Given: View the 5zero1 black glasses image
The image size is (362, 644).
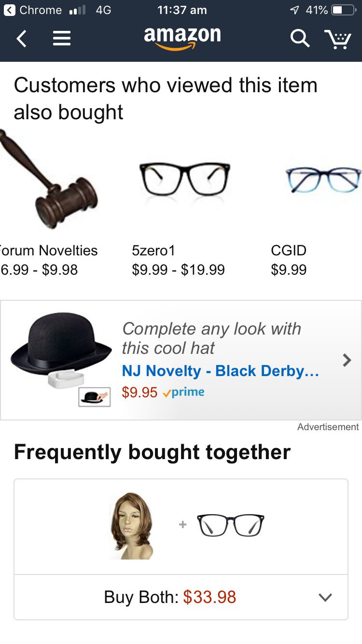Looking at the screenshot, I should [184, 179].
